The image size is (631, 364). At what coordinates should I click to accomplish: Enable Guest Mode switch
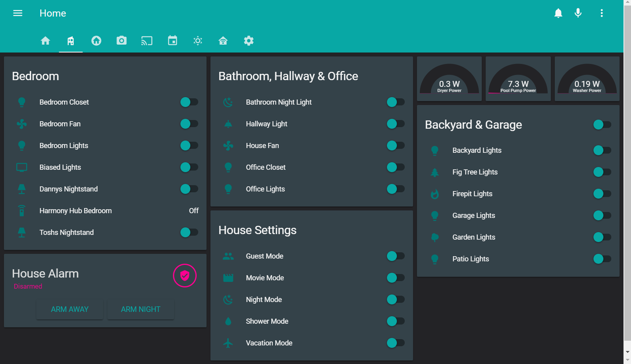[396, 256]
